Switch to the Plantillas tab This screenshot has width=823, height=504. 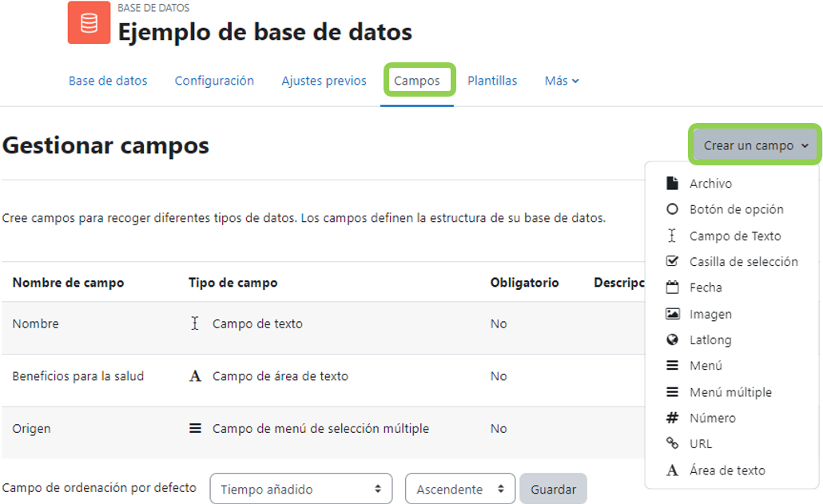tap(491, 81)
